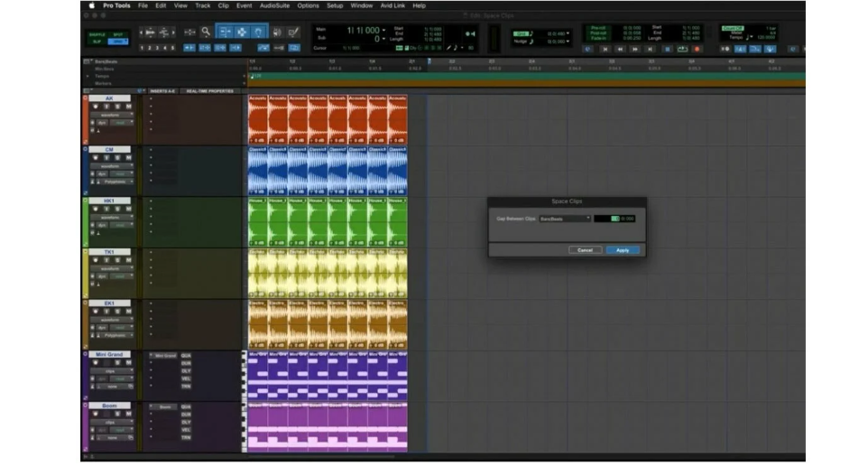Click the gap value input field
This screenshot has width=868, height=476.
(x=614, y=219)
